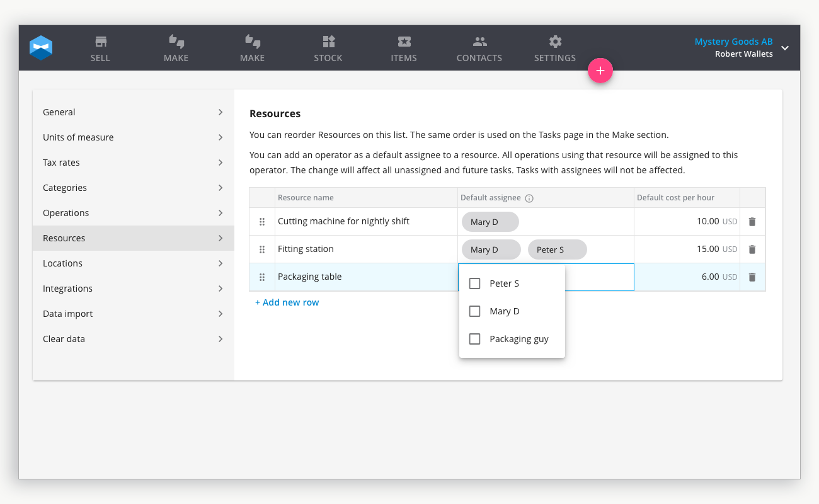Open General settings menu item
The image size is (819, 504).
point(134,112)
